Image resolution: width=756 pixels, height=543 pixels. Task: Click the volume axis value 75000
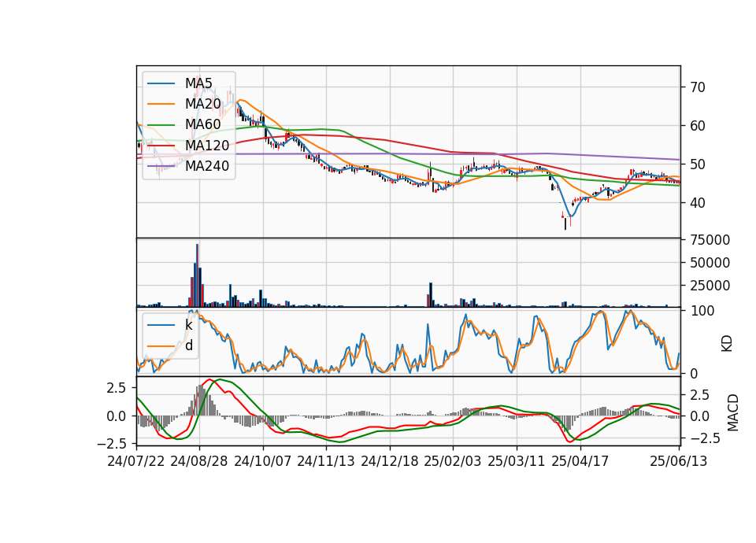[x=710, y=240]
